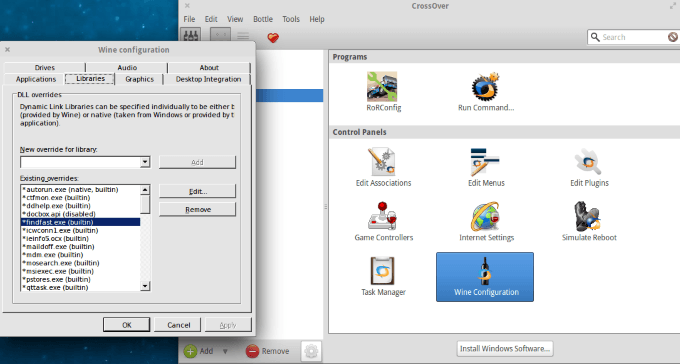Click the heart favorites toolbar icon
The height and width of the screenshot is (364, 680).
click(273, 38)
